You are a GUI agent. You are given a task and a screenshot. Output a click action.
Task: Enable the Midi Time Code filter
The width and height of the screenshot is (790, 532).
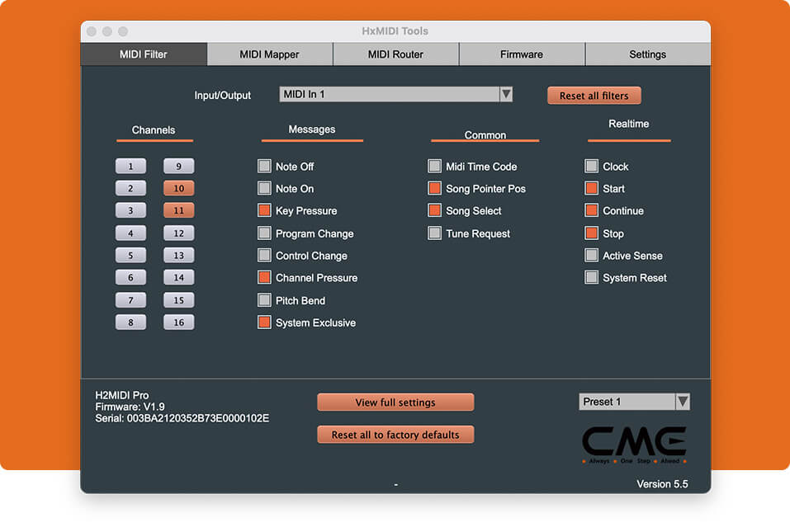point(434,167)
